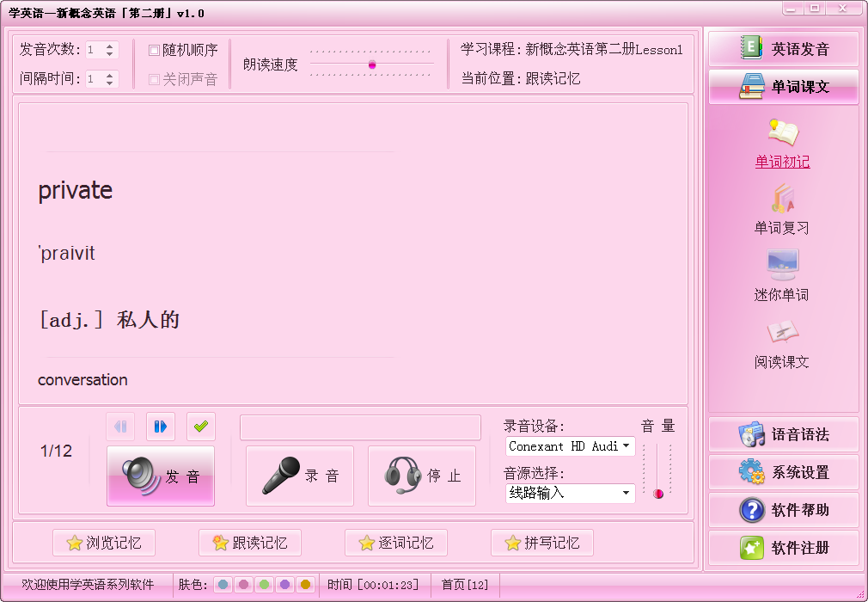This screenshot has height=602, width=868.
Task: Decrease 发音次数 with down arrow
Action: pos(110,53)
